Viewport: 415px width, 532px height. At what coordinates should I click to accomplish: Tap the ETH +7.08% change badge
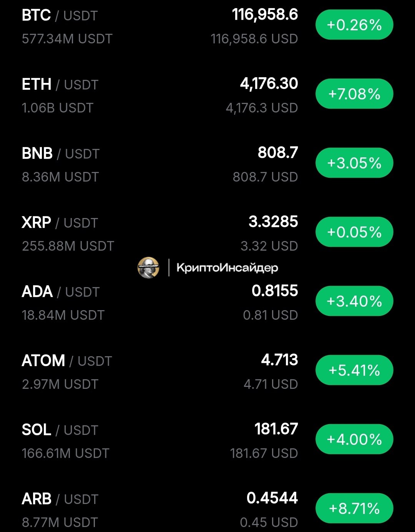tap(354, 94)
